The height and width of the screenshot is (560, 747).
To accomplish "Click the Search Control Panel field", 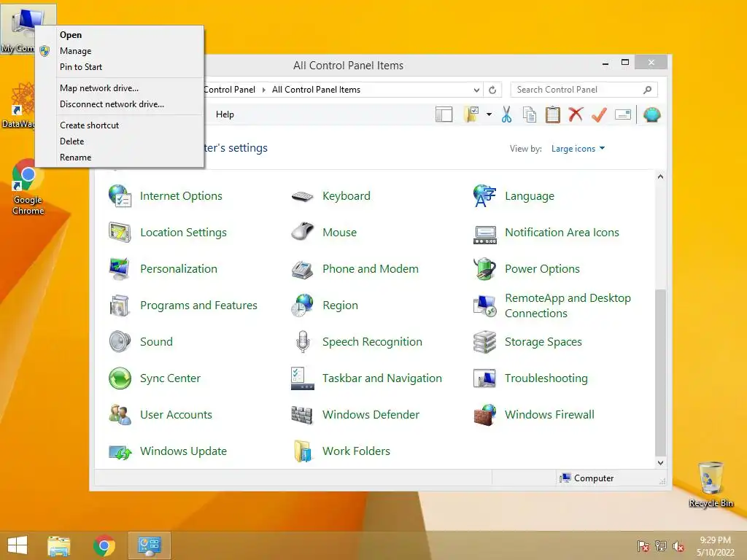I will (584, 90).
